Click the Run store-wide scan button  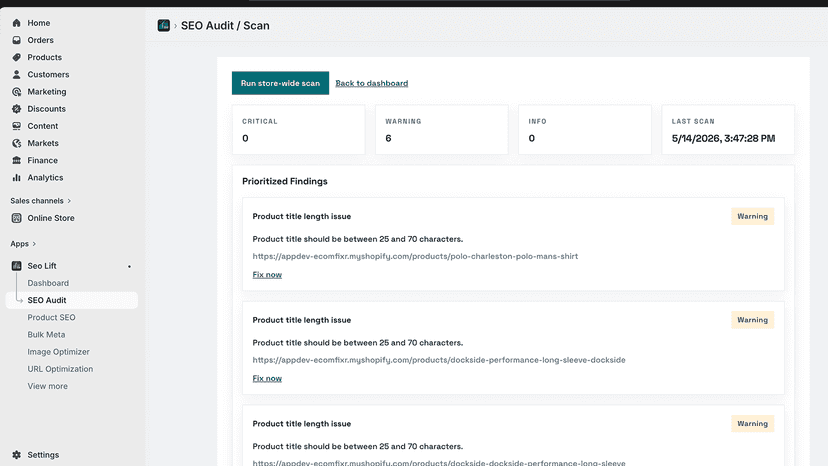tap(280, 83)
